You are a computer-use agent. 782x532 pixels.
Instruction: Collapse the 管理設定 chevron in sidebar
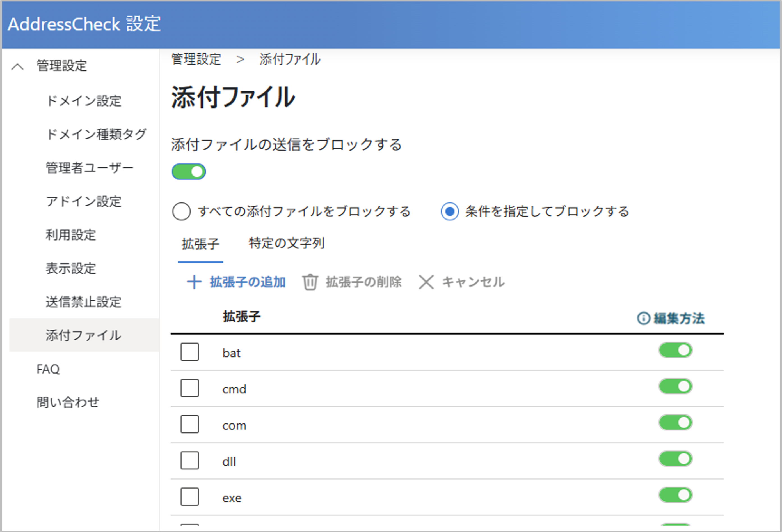(x=17, y=66)
